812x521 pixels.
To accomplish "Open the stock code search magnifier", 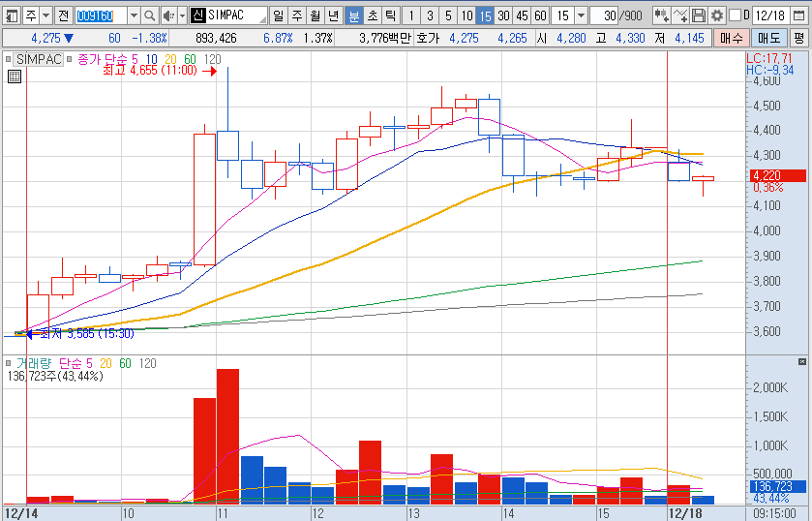I will click(x=149, y=15).
